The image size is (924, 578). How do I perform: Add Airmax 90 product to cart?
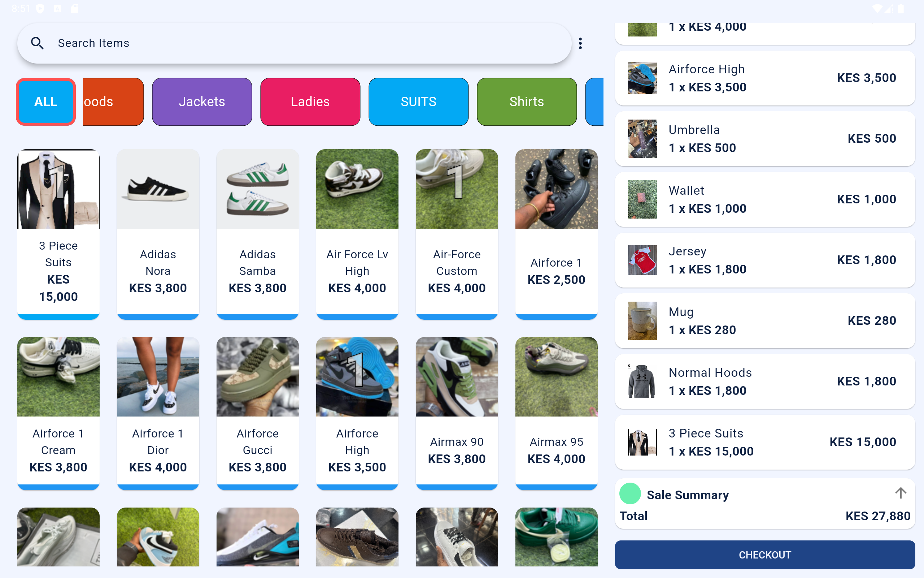tap(457, 413)
